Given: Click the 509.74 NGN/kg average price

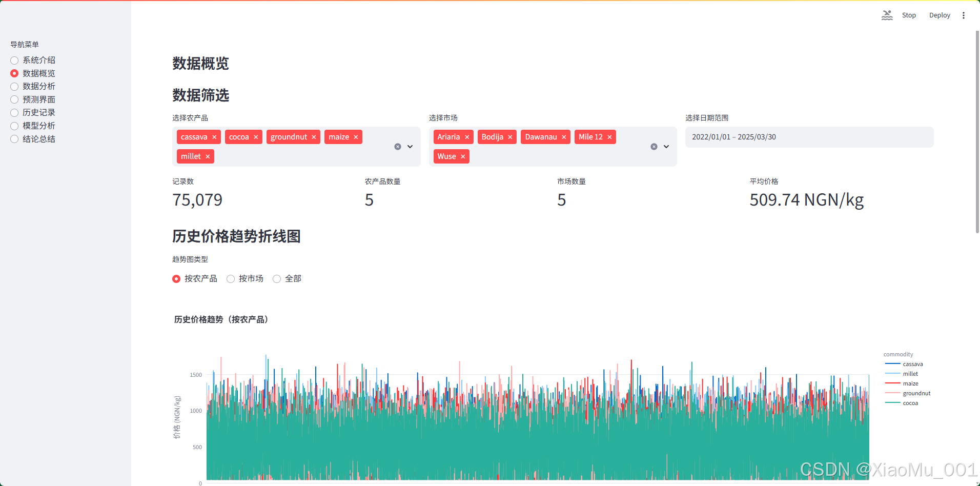Looking at the screenshot, I should [807, 200].
